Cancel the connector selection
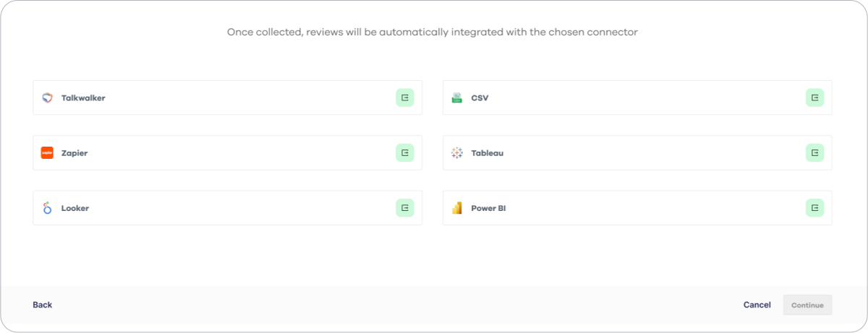The height and width of the screenshot is (333, 868). 757,305
